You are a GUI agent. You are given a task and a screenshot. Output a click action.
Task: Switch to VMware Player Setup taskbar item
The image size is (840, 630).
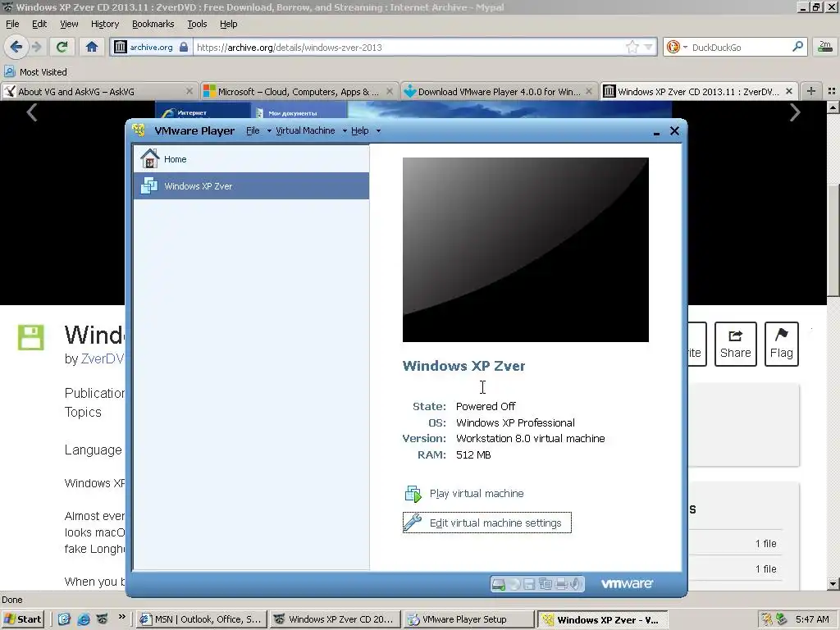point(469,619)
